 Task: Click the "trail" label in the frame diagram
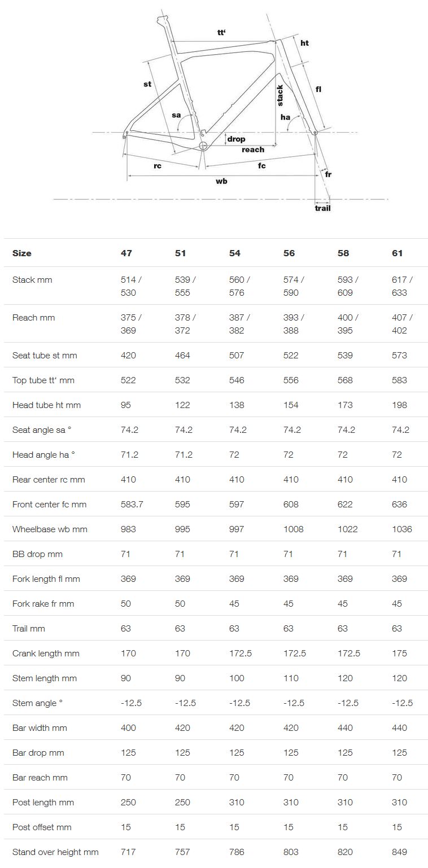tap(322, 208)
